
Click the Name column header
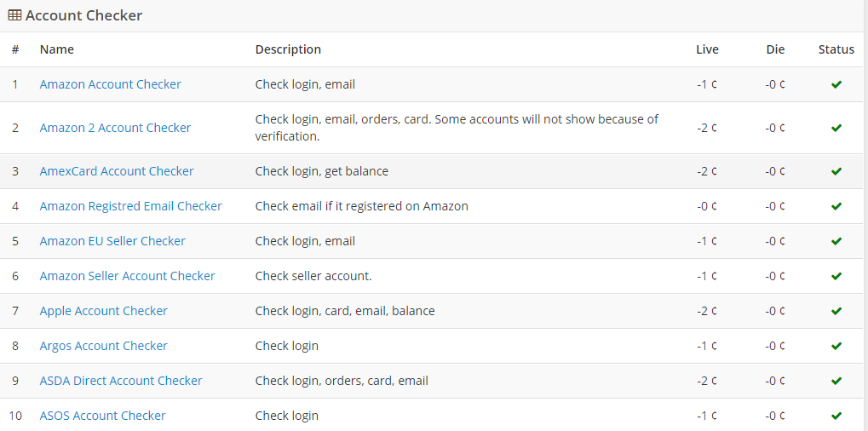coord(57,49)
